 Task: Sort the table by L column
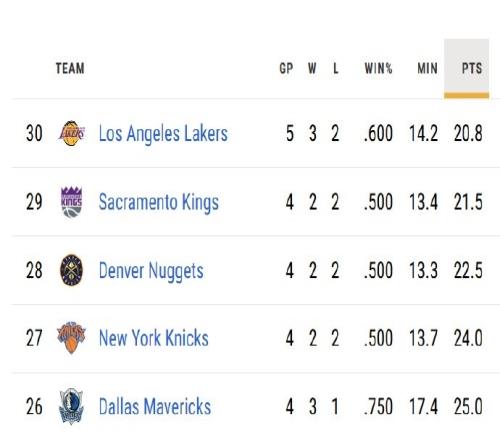point(336,68)
